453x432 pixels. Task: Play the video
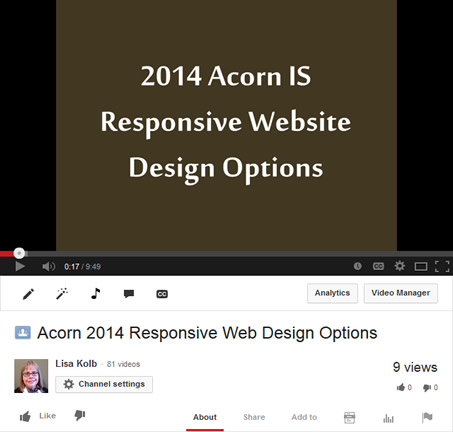20,266
